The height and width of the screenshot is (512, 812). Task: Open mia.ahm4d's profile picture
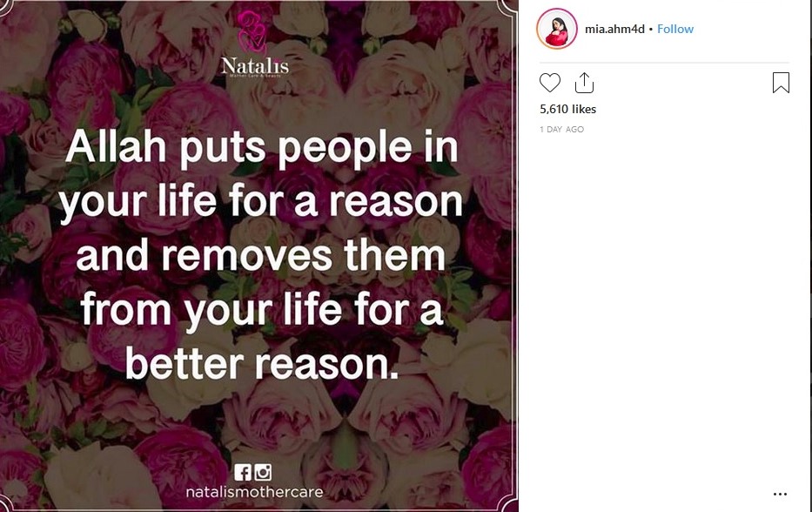point(557,29)
